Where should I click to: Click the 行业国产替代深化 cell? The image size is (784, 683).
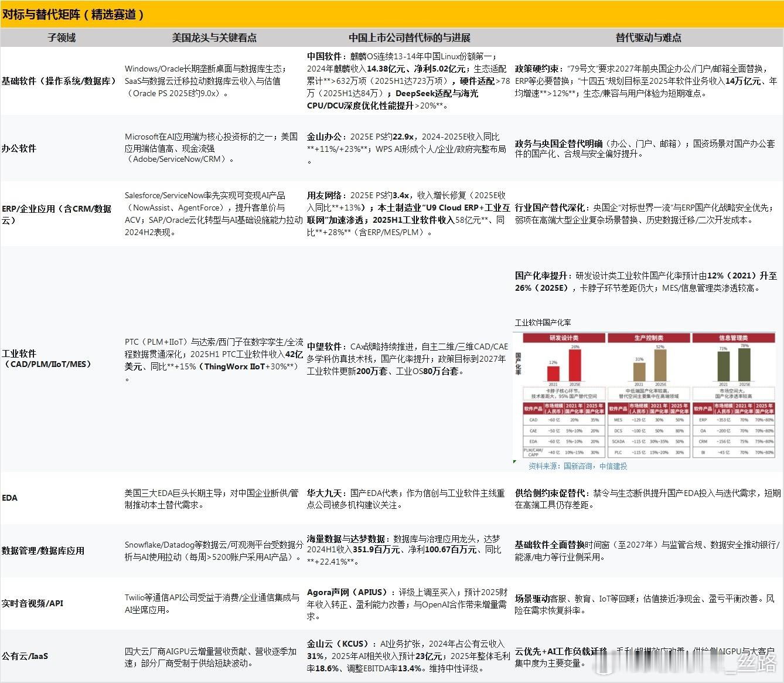click(x=645, y=213)
